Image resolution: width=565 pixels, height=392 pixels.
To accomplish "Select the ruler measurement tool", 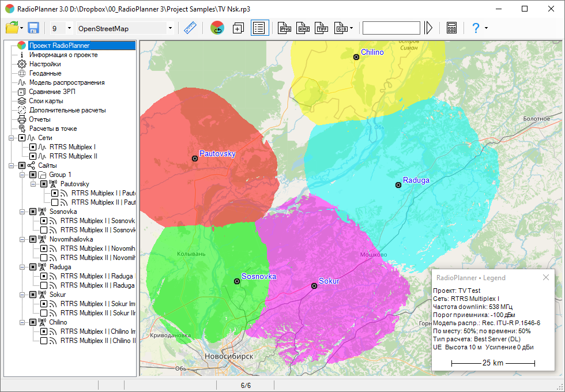I will pyautogui.click(x=190, y=28).
